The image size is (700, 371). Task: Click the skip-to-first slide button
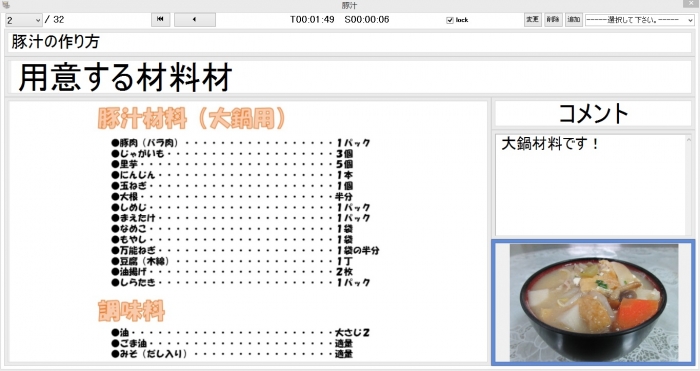(161, 20)
